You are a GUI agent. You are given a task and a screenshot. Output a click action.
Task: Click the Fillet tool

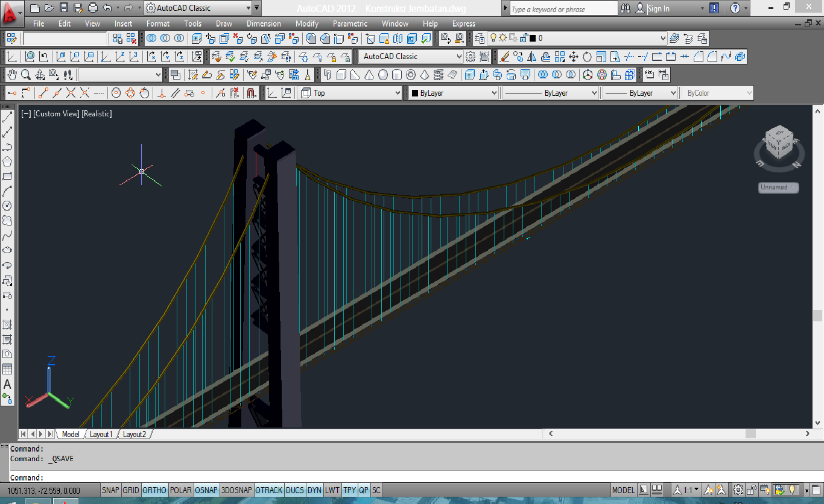[712, 57]
